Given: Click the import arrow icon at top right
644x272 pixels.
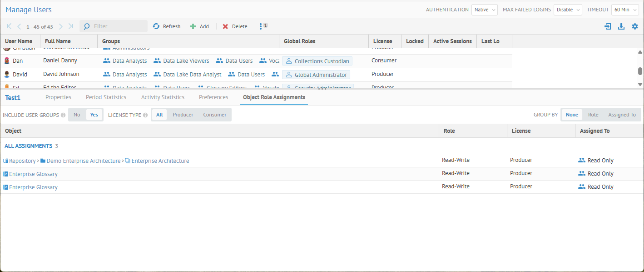Looking at the screenshot, I should [x=608, y=26].
